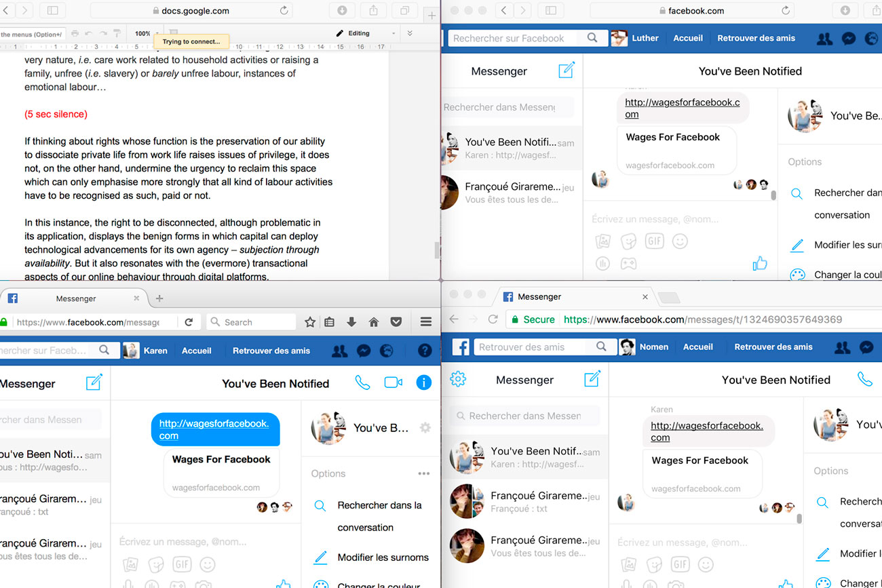This screenshot has height=588, width=882.
Task: Select You've Been Notified conversation in Chrome
Action: 524,457
